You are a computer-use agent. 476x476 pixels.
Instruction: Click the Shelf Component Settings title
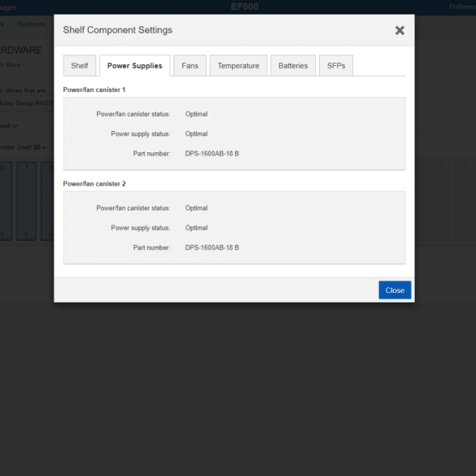point(118,30)
